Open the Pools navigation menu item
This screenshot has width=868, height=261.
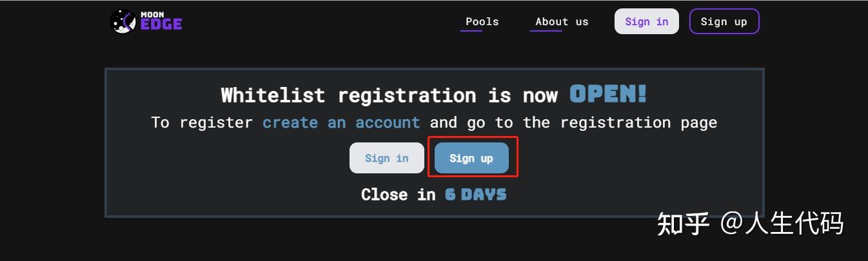point(482,21)
